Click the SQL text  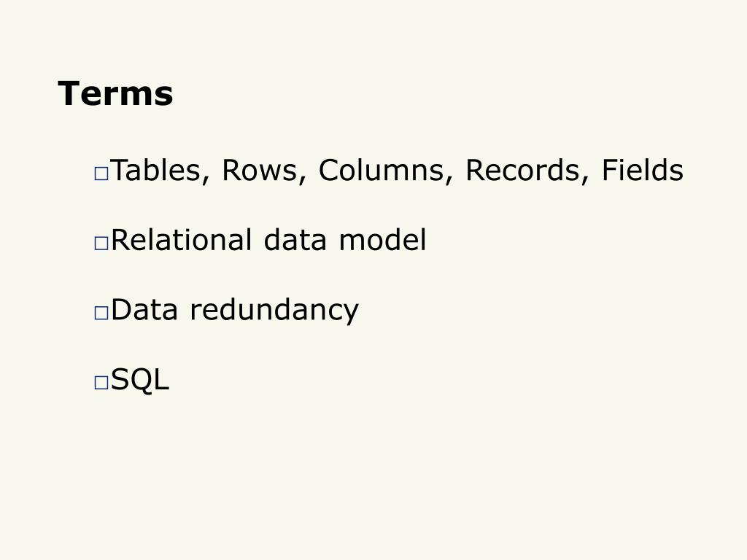(139, 380)
